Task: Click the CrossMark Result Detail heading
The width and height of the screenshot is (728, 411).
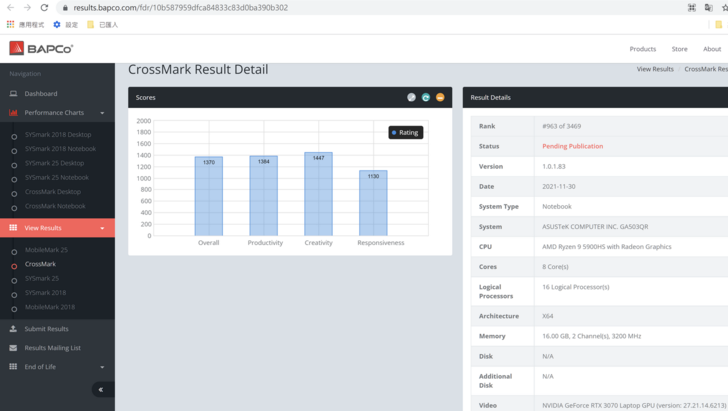Action: (198, 70)
